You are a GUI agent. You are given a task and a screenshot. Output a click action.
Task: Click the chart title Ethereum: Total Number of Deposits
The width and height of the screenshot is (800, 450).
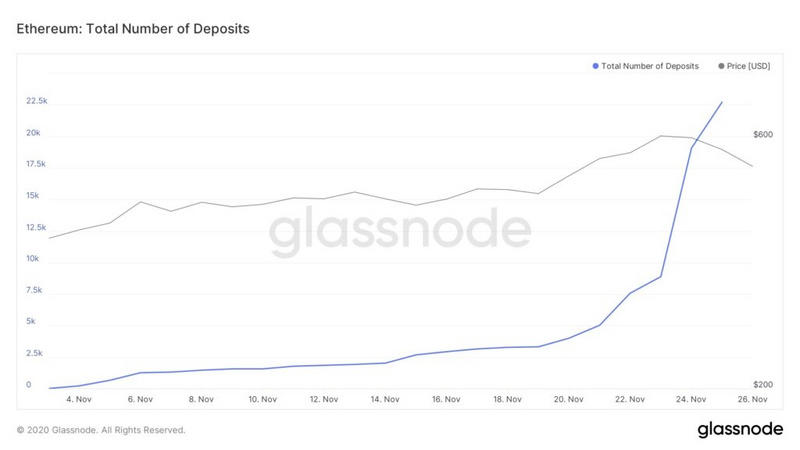pos(133,28)
